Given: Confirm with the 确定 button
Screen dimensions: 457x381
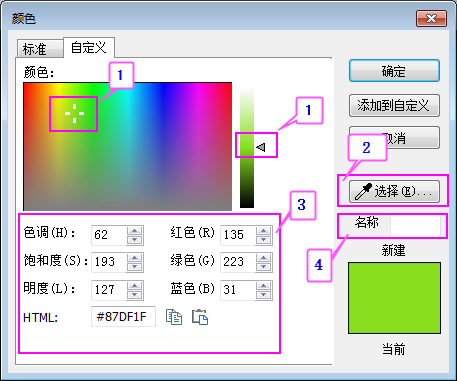Looking at the screenshot, I should 394,71.
